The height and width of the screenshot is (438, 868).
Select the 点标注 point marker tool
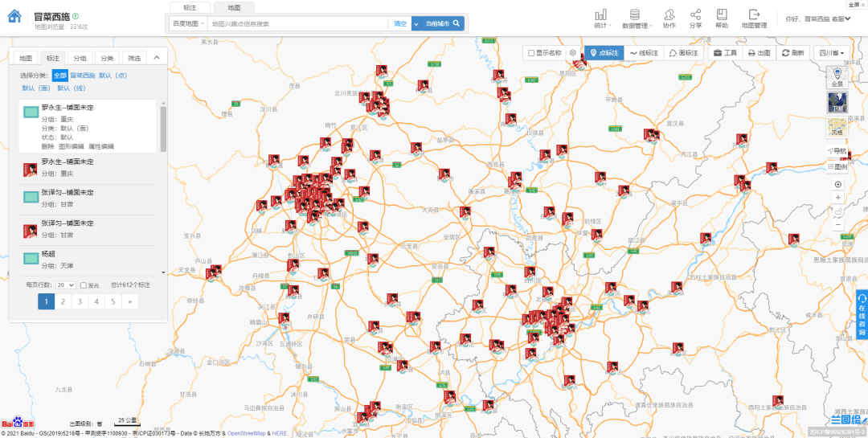[x=603, y=53]
